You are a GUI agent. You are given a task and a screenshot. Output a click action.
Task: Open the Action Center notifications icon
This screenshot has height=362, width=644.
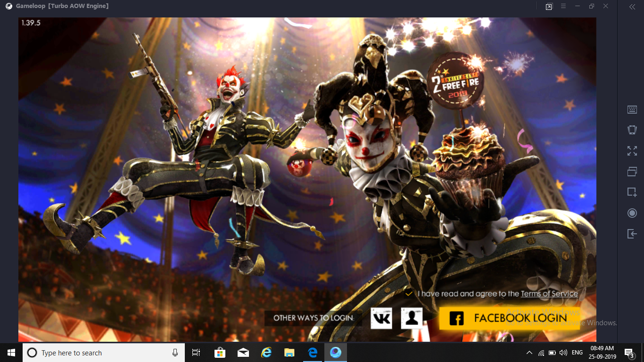coord(629,353)
